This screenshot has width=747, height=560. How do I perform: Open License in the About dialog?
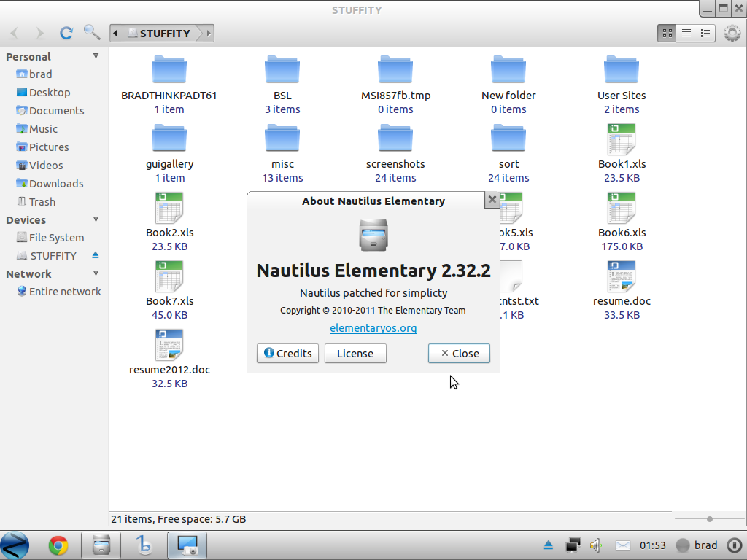tap(355, 354)
